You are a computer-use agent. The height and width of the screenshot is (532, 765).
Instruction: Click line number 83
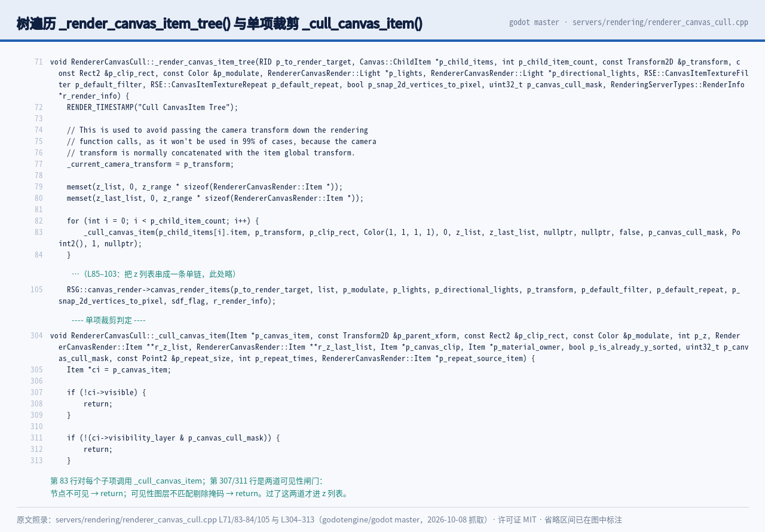[x=39, y=233]
